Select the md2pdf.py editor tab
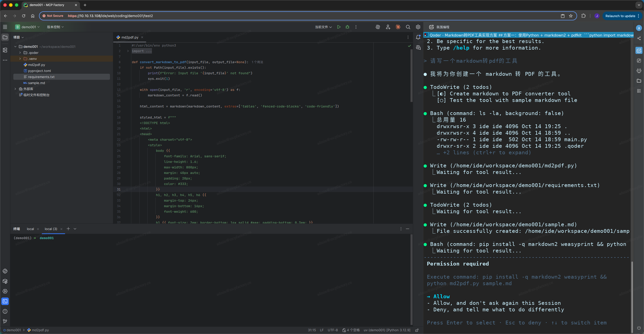 tap(130, 37)
